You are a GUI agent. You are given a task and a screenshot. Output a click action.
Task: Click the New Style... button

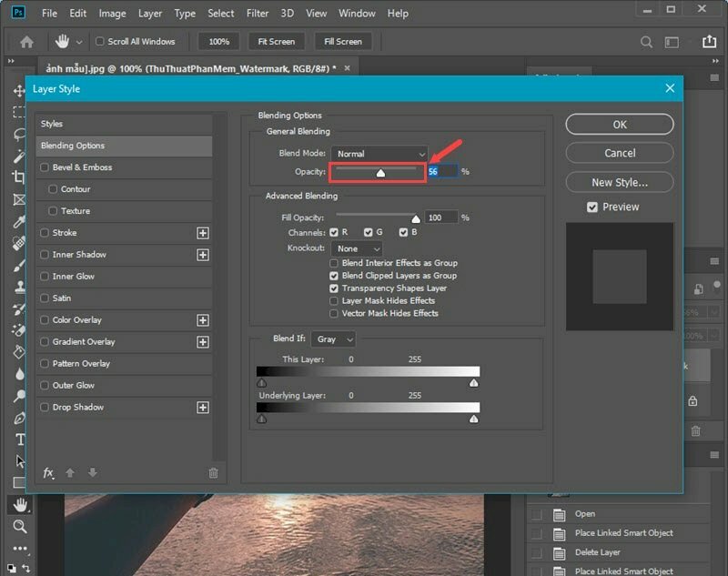click(x=620, y=182)
